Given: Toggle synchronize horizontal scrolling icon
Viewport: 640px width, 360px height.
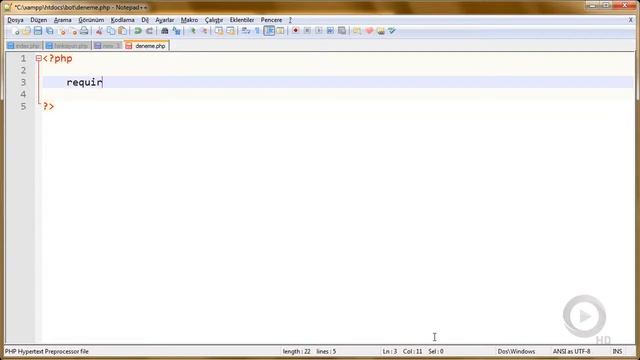Looking at the screenshot, I should pos(230,31).
